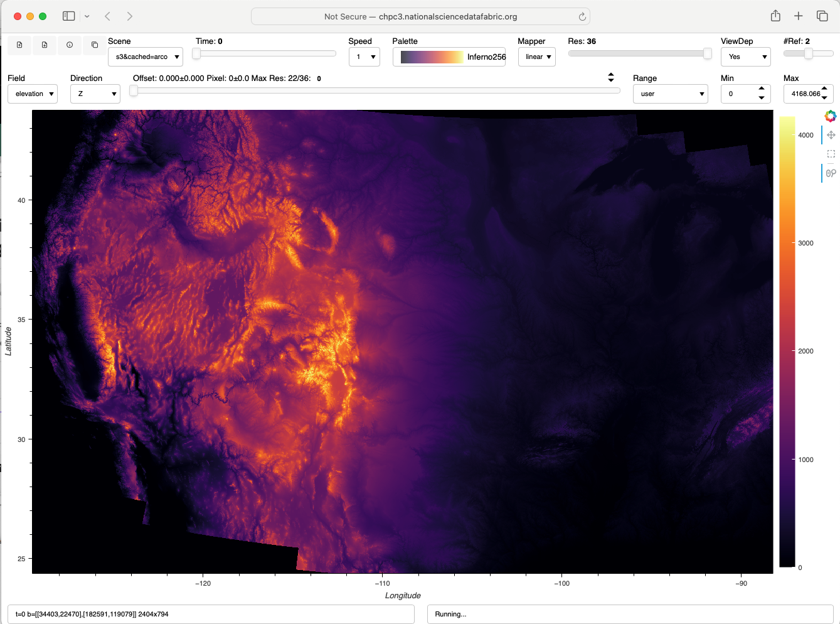The width and height of the screenshot is (840, 624).
Task: Click the download file icon button
Action: pyautogui.click(x=45, y=45)
